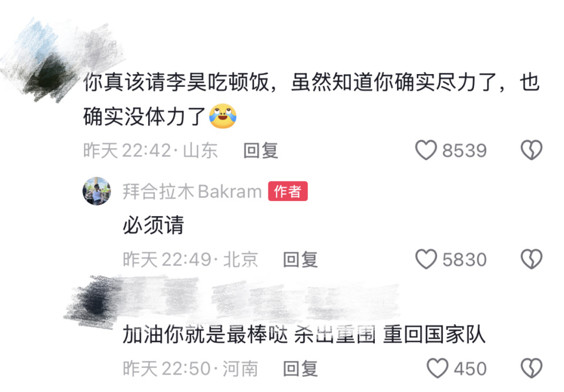Tap the 8539 like count

[x=464, y=150]
